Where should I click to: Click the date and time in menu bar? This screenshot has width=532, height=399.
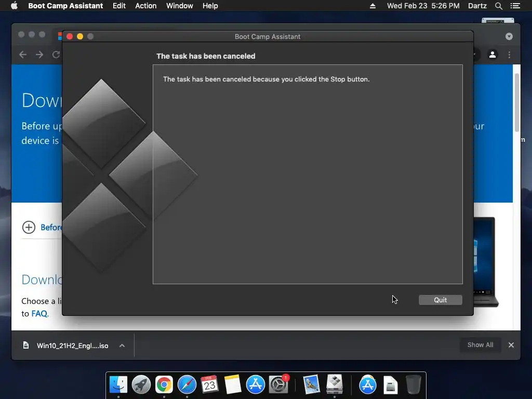(423, 6)
